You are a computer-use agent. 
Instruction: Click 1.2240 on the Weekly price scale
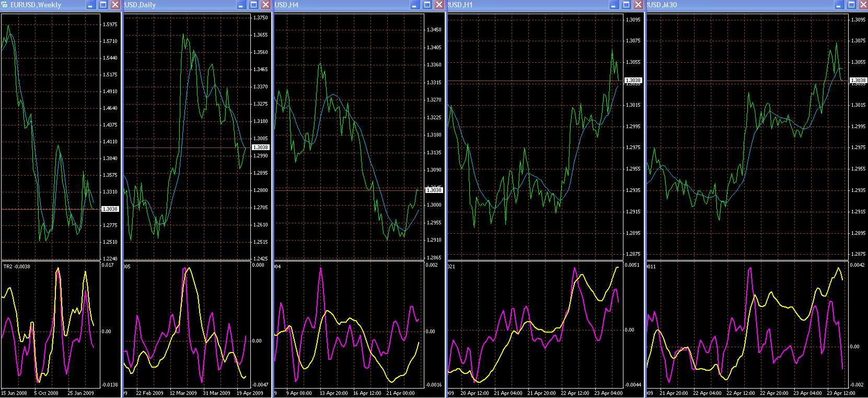tap(110, 259)
